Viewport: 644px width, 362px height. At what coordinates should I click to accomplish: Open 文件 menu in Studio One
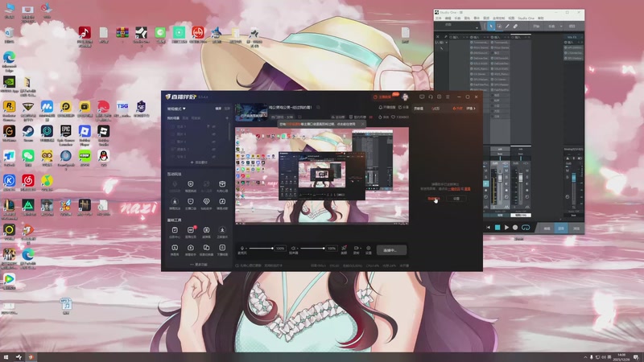pyautogui.click(x=438, y=18)
